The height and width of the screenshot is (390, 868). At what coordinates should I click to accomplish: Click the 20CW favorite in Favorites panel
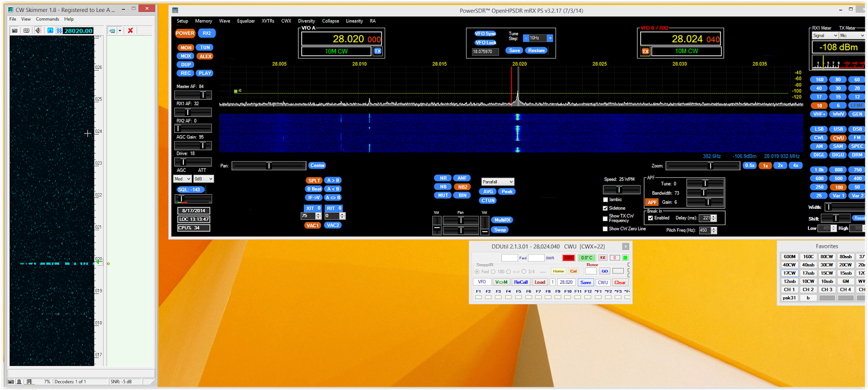(845, 265)
